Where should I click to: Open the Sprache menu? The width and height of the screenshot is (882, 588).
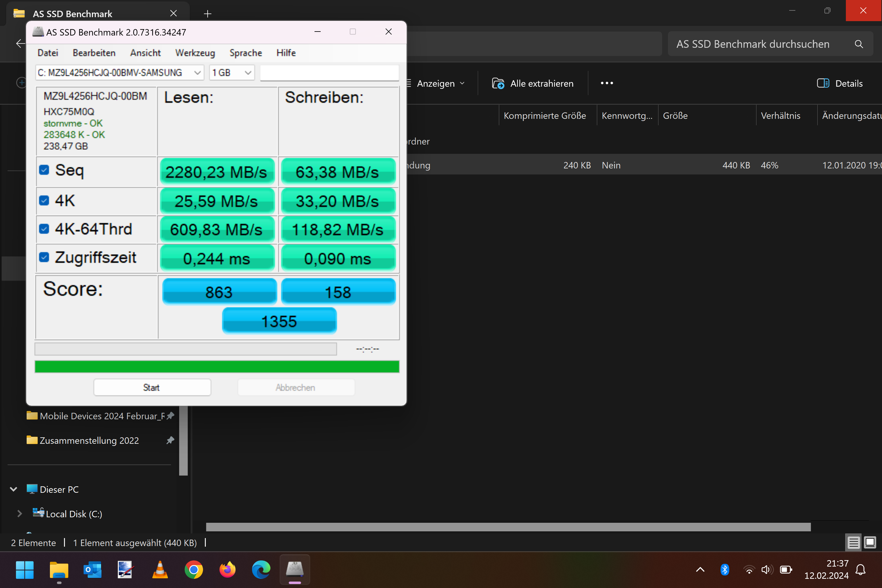[246, 53]
